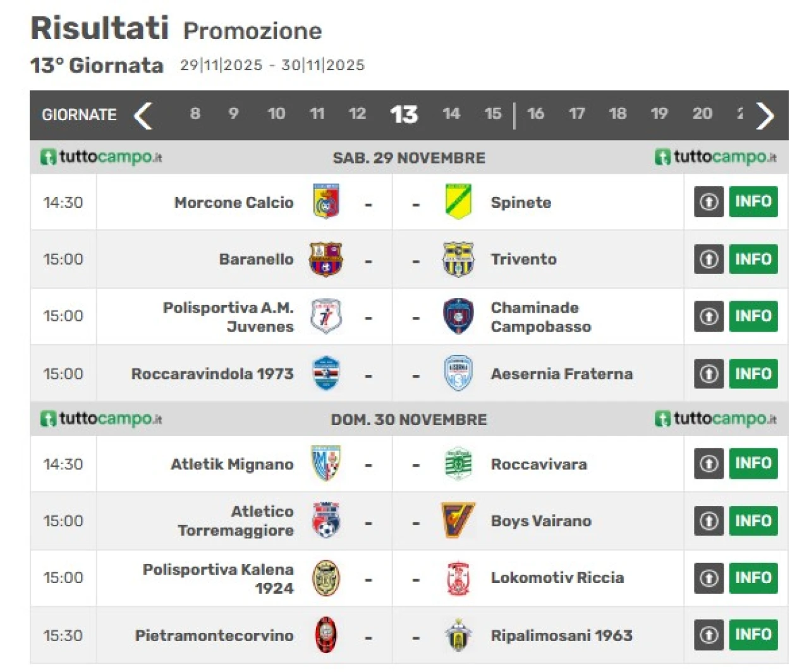Select matchday 14 tab
The width and height of the screenshot is (809, 672).
click(x=451, y=114)
